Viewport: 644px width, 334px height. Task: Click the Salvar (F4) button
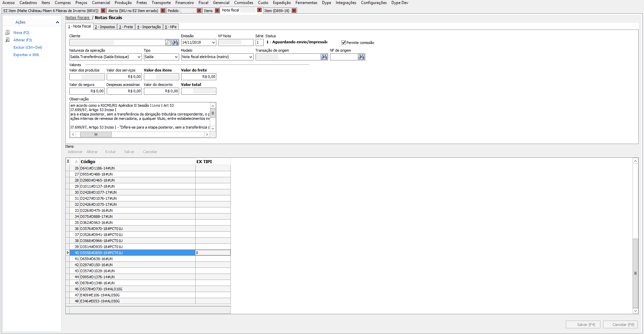[x=583, y=325]
